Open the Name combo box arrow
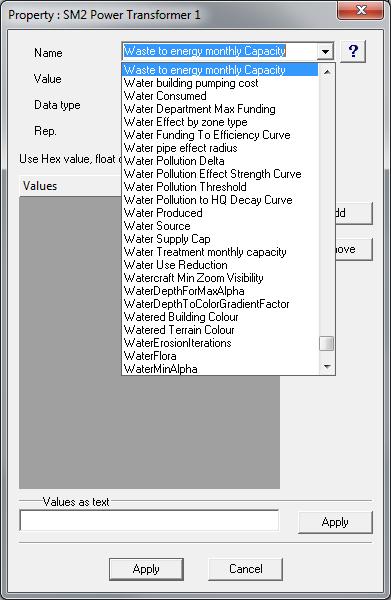This screenshot has width=391, height=600. [x=326, y=51]
